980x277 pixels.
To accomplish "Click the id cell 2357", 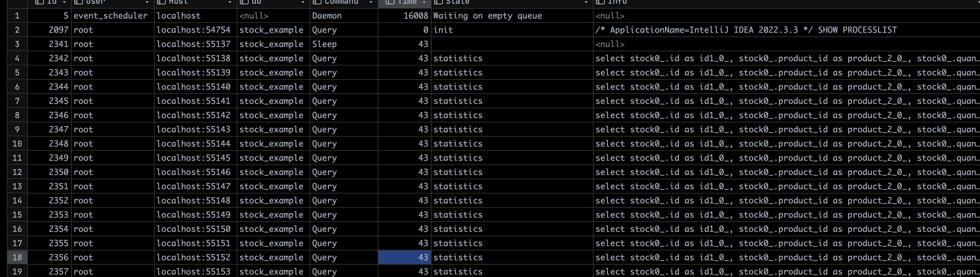I will (49, 271).
